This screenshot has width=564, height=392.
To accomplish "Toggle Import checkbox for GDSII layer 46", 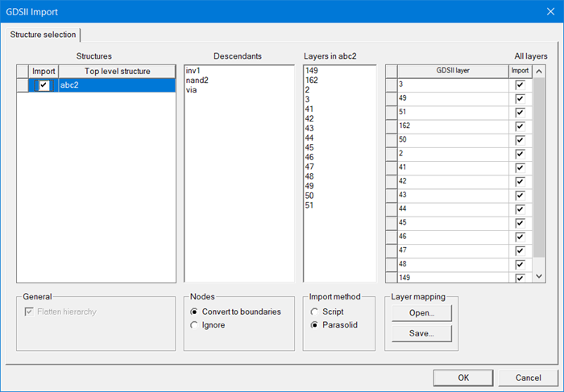I will click(x=520, y=237).
